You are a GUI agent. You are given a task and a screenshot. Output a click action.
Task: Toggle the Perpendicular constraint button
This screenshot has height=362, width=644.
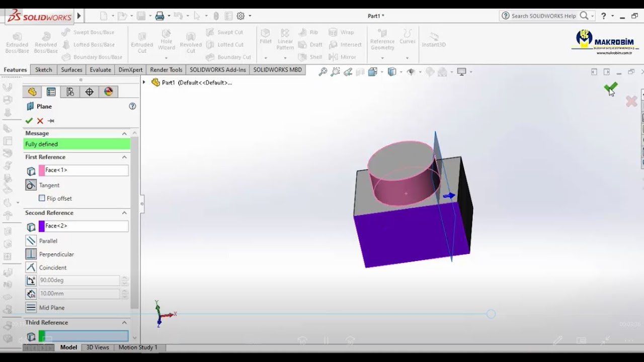31,254
